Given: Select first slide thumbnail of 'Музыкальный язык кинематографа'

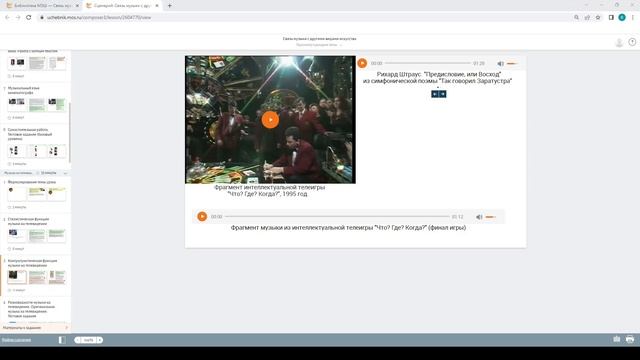Looking at the screenshot, I should [x=17, y=104].
